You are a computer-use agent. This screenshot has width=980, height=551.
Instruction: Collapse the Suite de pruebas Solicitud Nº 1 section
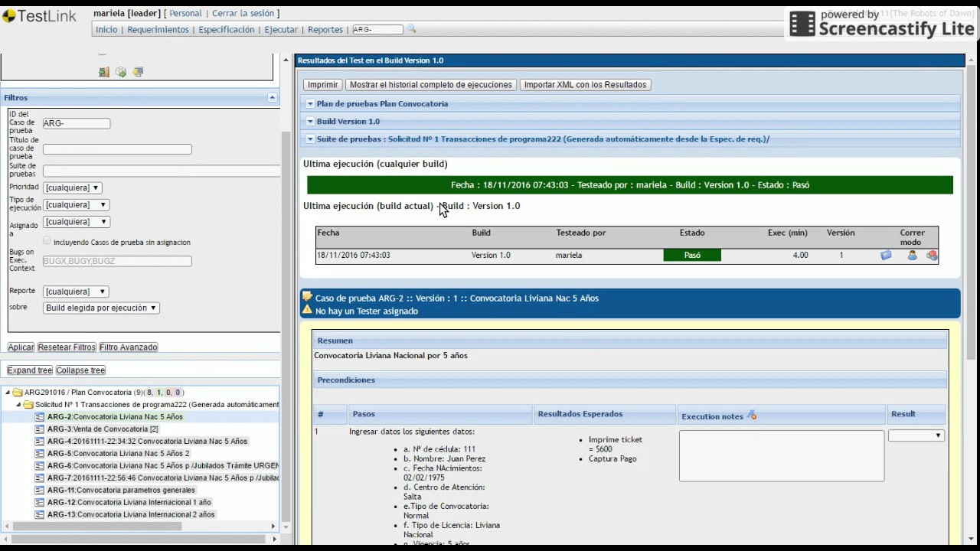[310, 139]
